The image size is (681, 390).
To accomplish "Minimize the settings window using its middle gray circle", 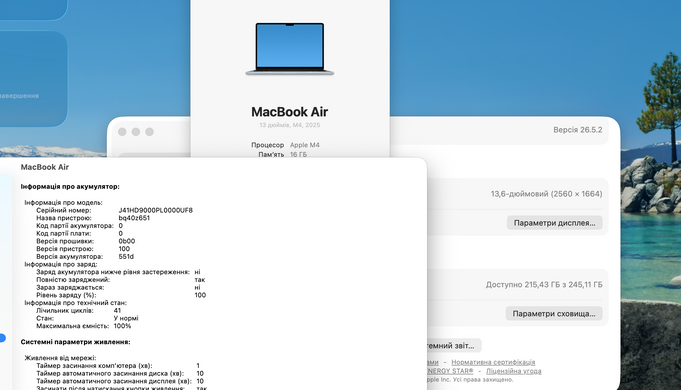I will pyautogui.click(x=136, y=132).
